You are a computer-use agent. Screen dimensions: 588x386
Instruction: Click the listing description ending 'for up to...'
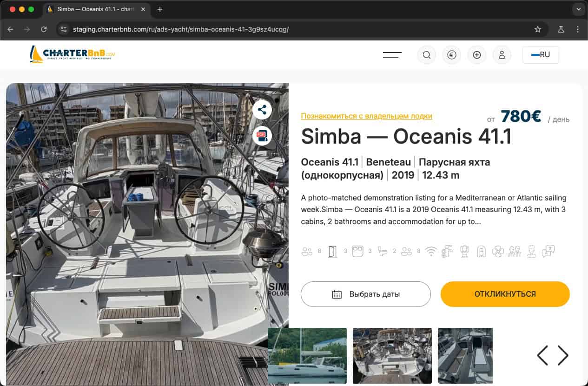(x=434, y=210)
